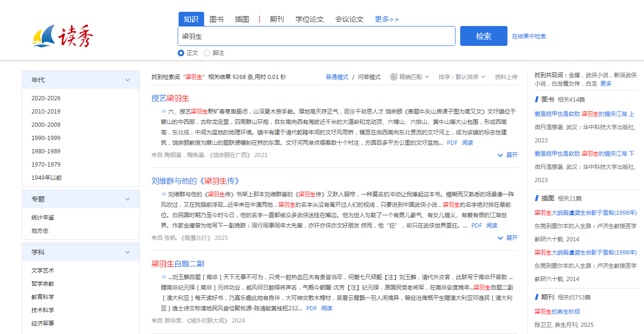The height and width of the screenshot is (334, 644).
Task: Open PDF link of 刘维群 result
Action: click(x=477, y=226)
